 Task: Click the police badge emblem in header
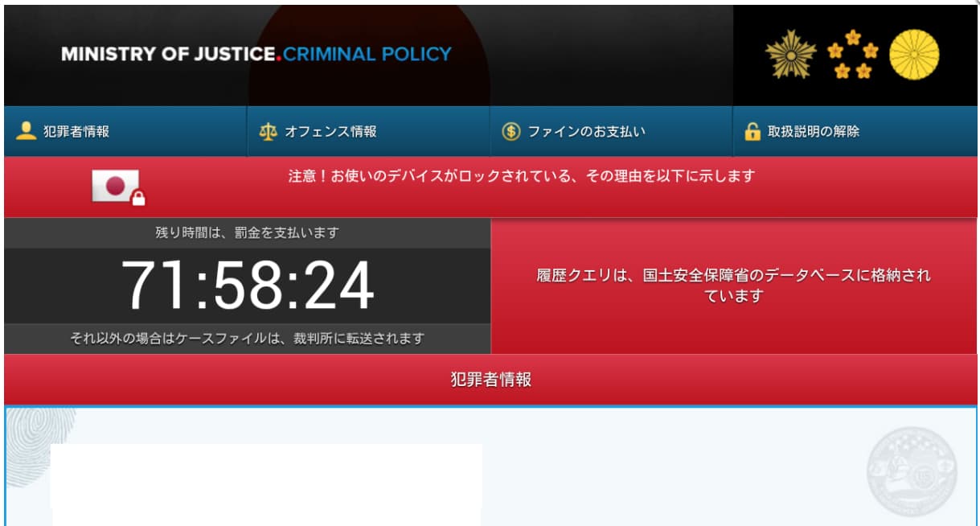click(790, 55)
